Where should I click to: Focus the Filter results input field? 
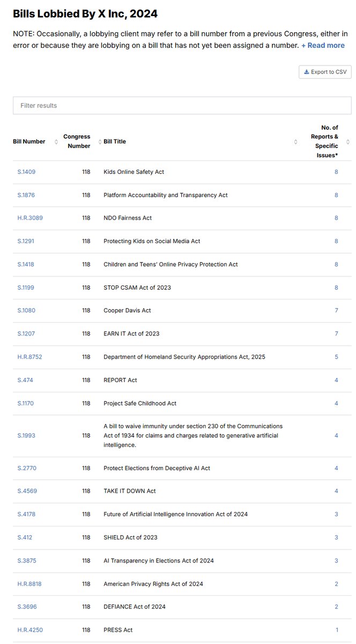(182, 106)
